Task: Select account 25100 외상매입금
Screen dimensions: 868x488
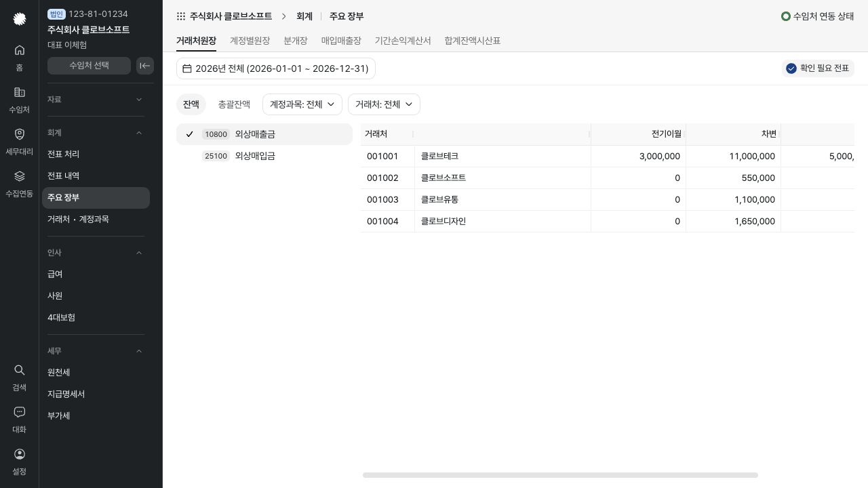Action: point(264,156)
